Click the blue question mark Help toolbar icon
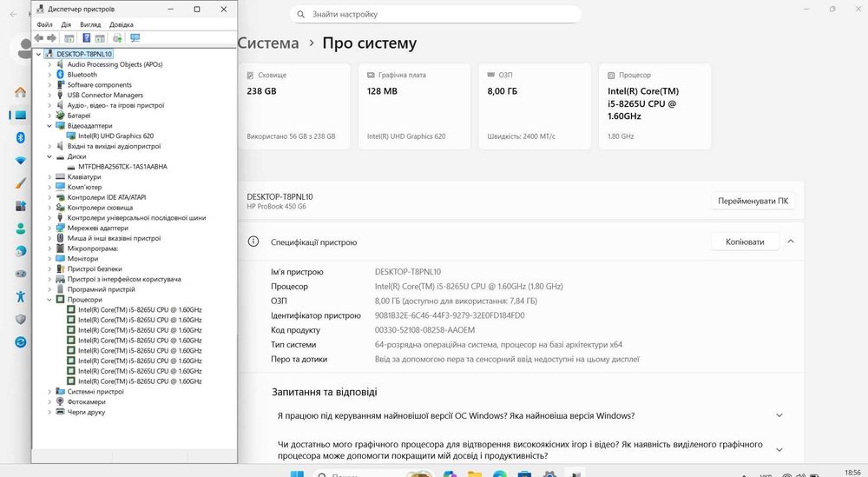 [x=86, y=37]
